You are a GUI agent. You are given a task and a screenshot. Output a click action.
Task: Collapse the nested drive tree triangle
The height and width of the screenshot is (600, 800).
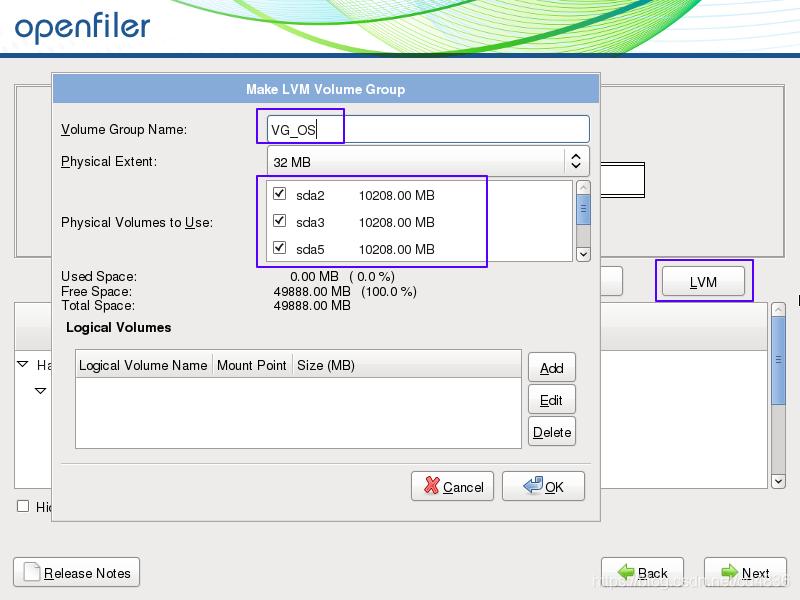click(x=40, y=391)
